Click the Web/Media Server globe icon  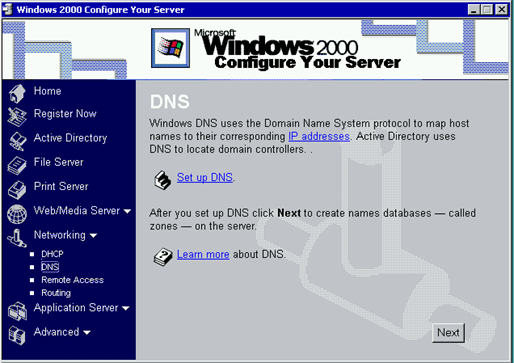tap(17, 214)
